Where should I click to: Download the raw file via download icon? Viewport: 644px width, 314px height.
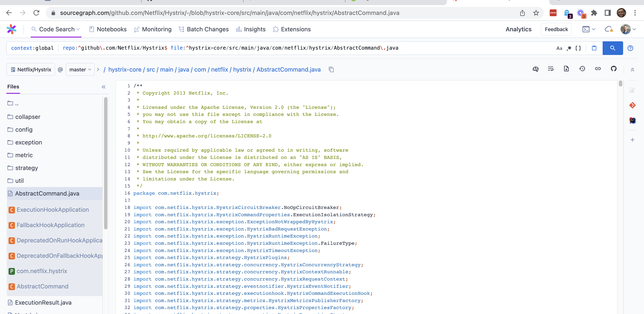(x=566, y=69)
